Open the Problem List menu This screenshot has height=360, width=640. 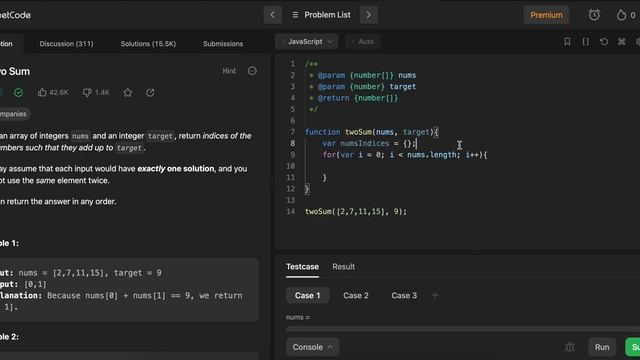click(321, 15)
